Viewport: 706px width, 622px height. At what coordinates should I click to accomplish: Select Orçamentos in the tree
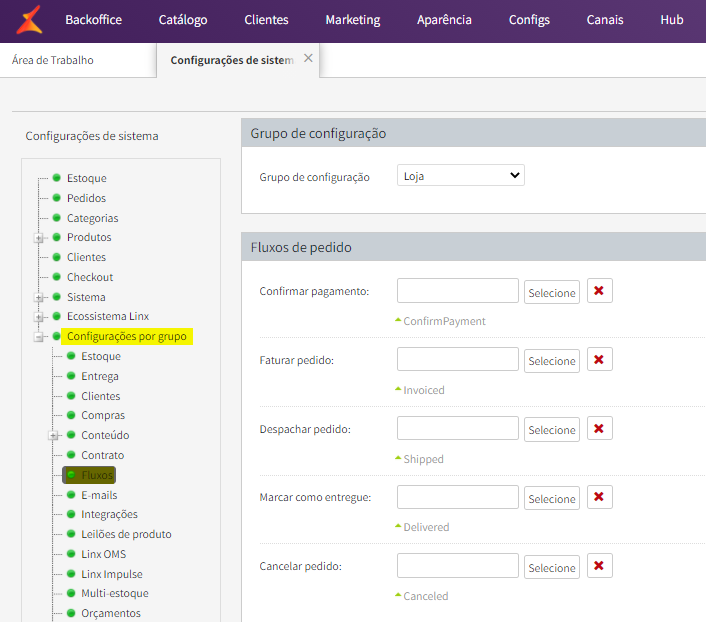[110, 613]
